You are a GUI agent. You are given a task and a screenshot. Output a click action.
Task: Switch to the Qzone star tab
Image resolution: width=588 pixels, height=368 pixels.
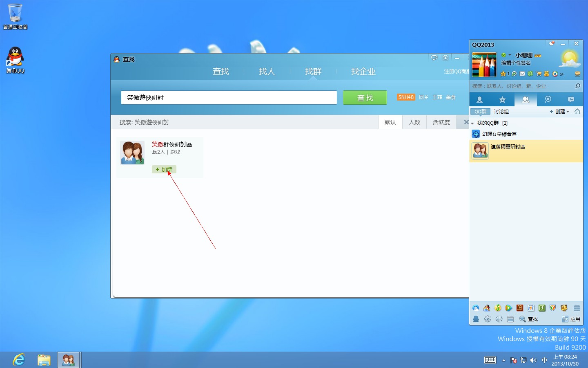tap(503, 100)
